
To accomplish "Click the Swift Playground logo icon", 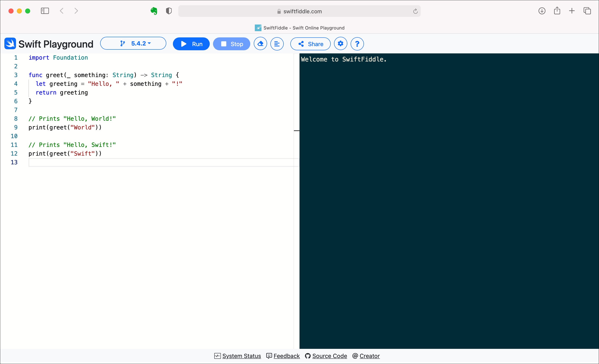I will 10,44.
